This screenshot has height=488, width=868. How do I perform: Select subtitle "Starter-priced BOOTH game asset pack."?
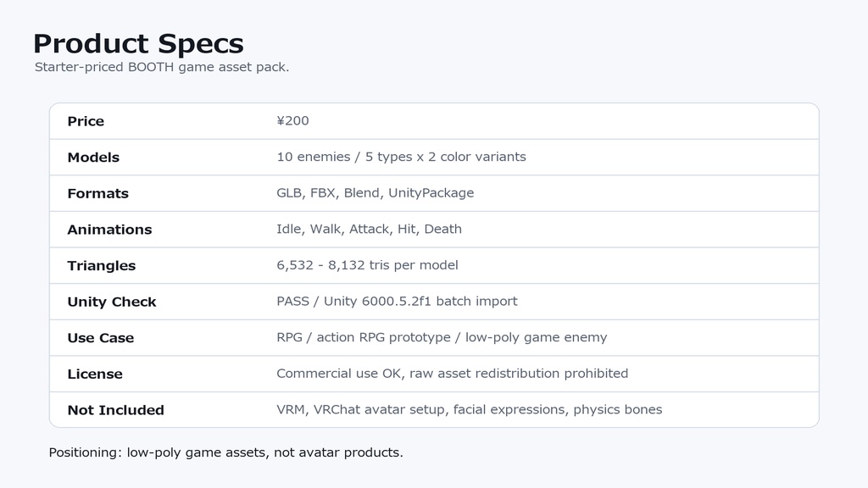tap(162, 67)
